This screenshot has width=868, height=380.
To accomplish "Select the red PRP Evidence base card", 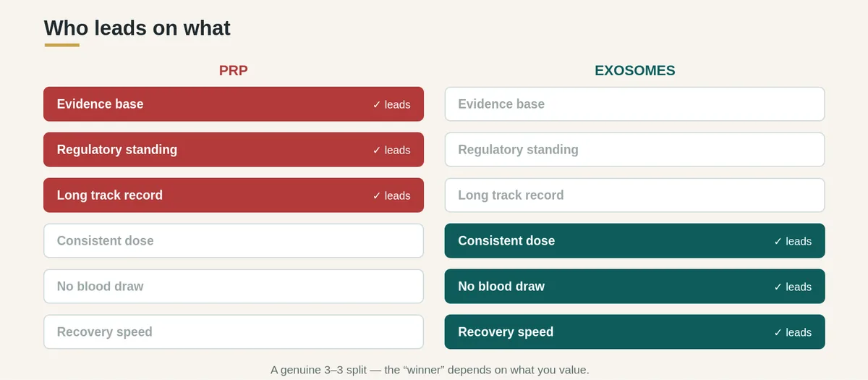I will [x=234, y=104].
